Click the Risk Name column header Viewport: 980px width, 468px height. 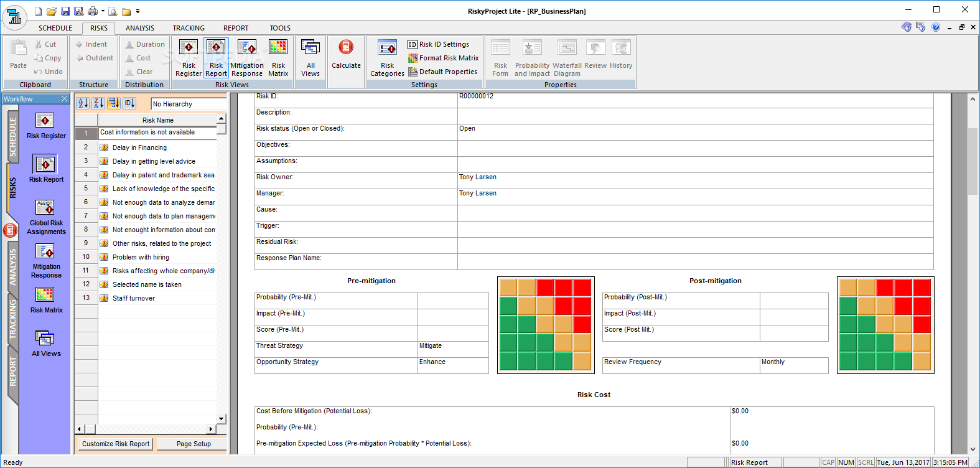point(157,120)
